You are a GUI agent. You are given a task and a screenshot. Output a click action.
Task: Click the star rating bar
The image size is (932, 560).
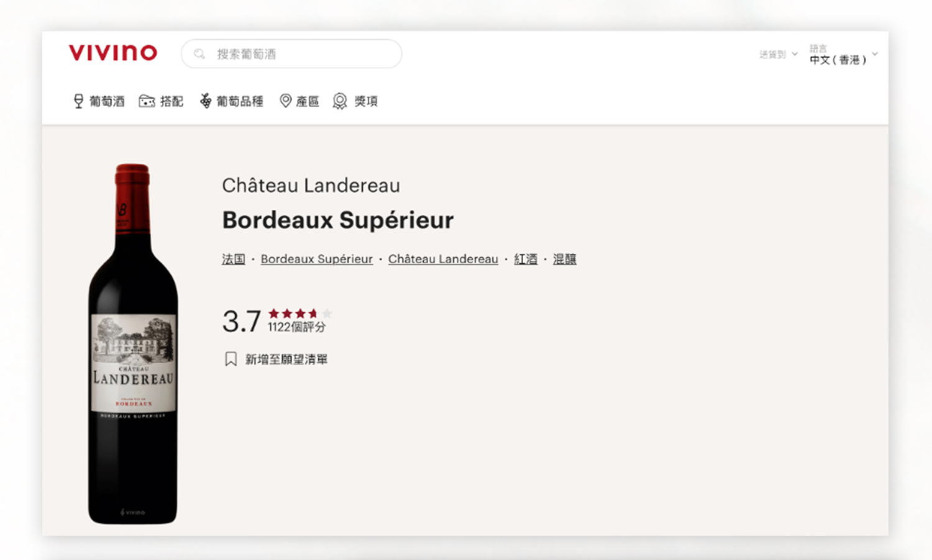(300, 314)
